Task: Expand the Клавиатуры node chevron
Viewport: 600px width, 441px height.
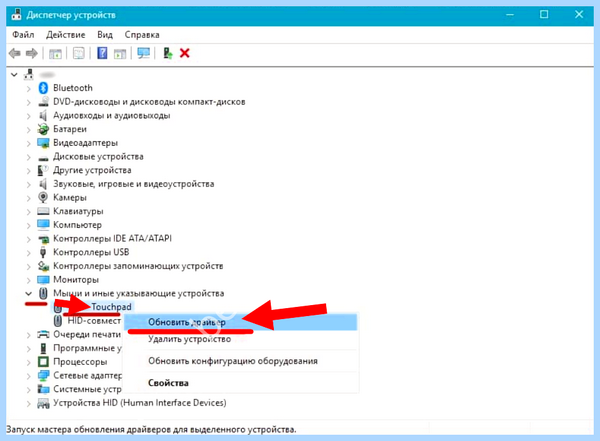Action: 28,212
